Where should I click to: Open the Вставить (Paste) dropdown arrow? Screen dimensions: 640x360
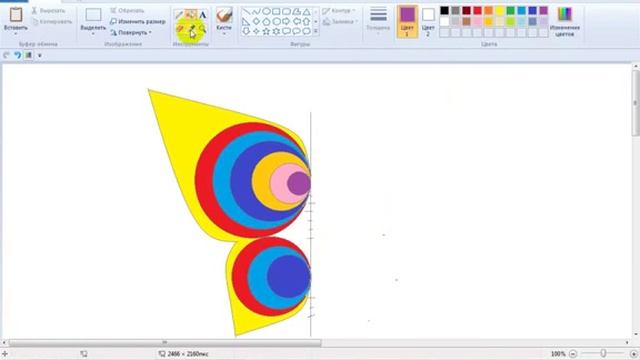(x=16, y=34)
